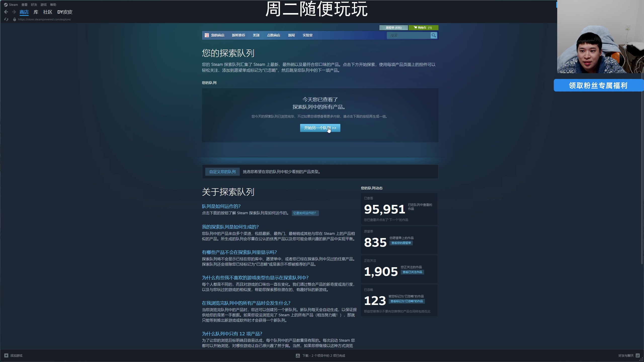Click 查看标记为"已忽略"的作品 button
Screen dimensions: 644x362
pos(407,301)
